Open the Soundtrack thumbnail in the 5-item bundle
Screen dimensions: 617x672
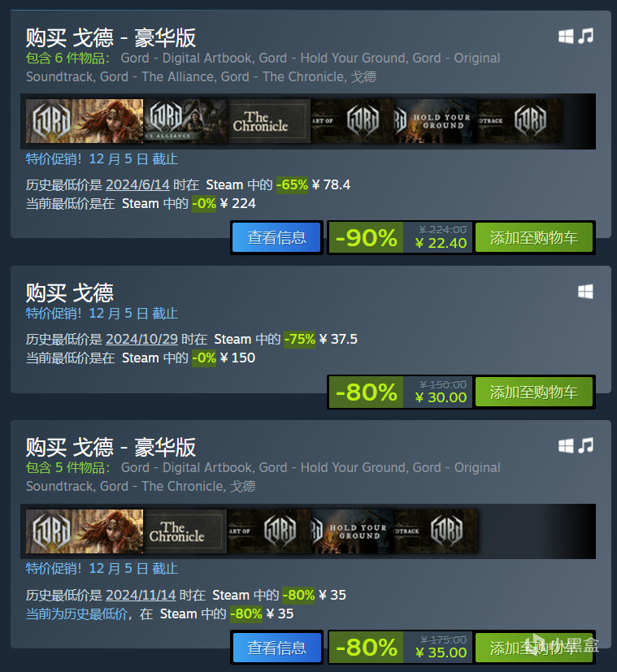(x=436, y=531)
